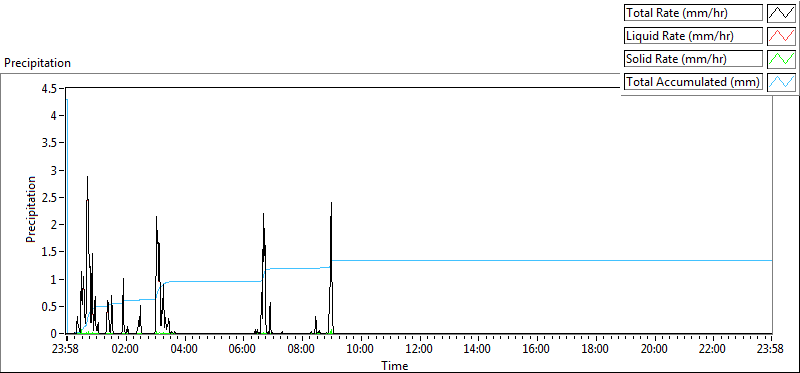Click the 14:00 time label
The image size is (800, 373).
pyautogui.click(x=478, y=350)
